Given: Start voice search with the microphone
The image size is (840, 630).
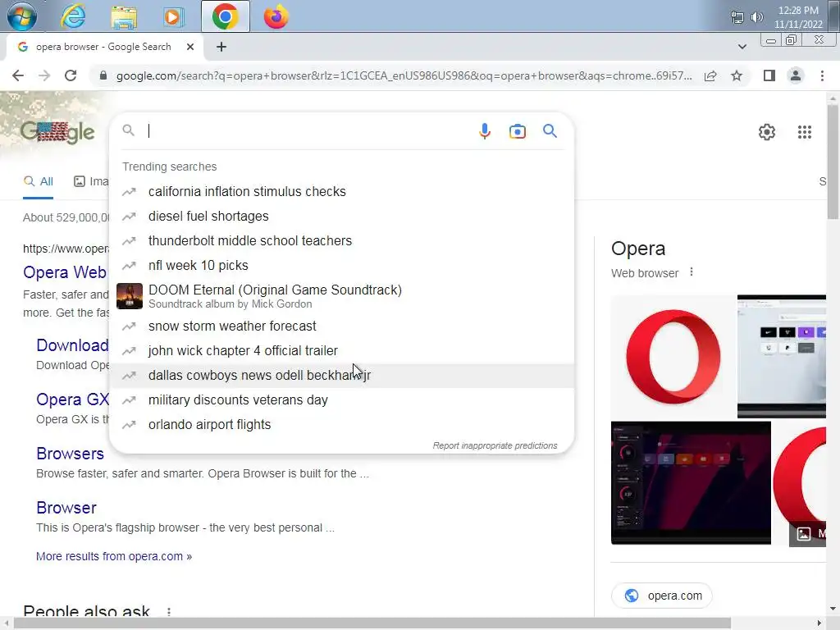Looking at the screenshot, I should (x=484, y=131).
